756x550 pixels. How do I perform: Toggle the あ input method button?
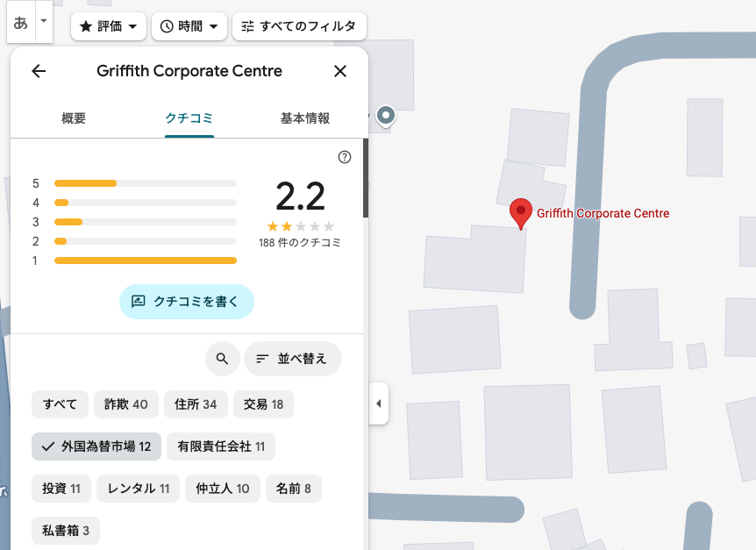[x=21, y=22]
